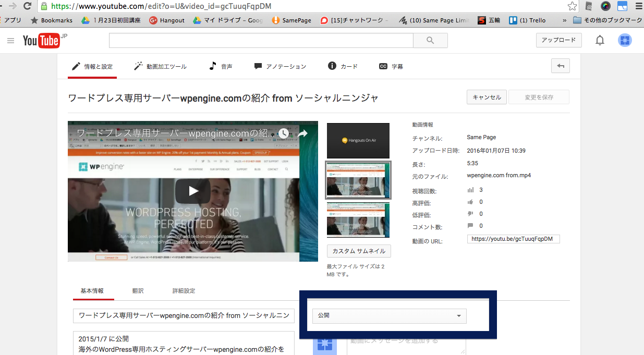Open the 1月23日初回講座 bookmark
Image resolution: width=644 pixels, height=355 pixels.
pos(111,20)
